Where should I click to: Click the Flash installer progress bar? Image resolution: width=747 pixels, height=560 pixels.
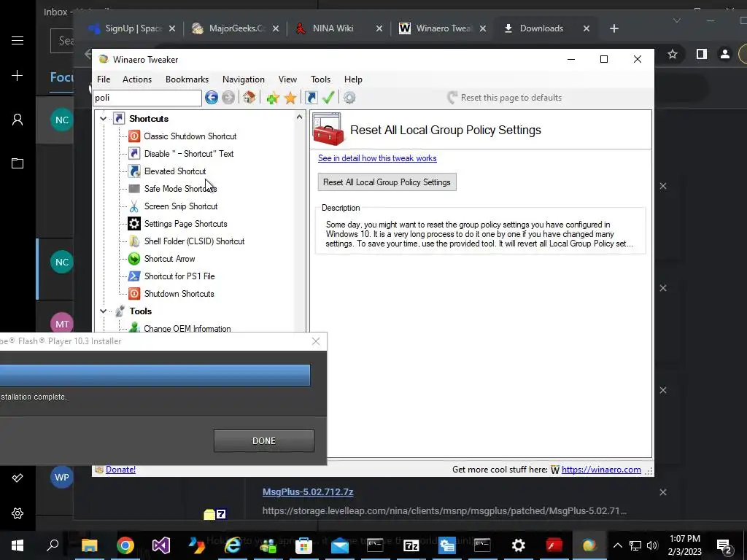(155, 376)
